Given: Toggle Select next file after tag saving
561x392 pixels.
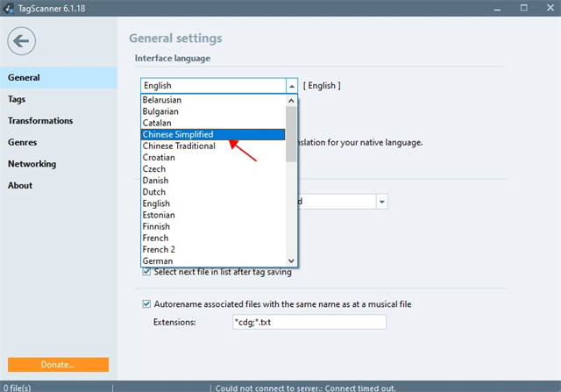Looking at the screenshot, I should (147, 273).
